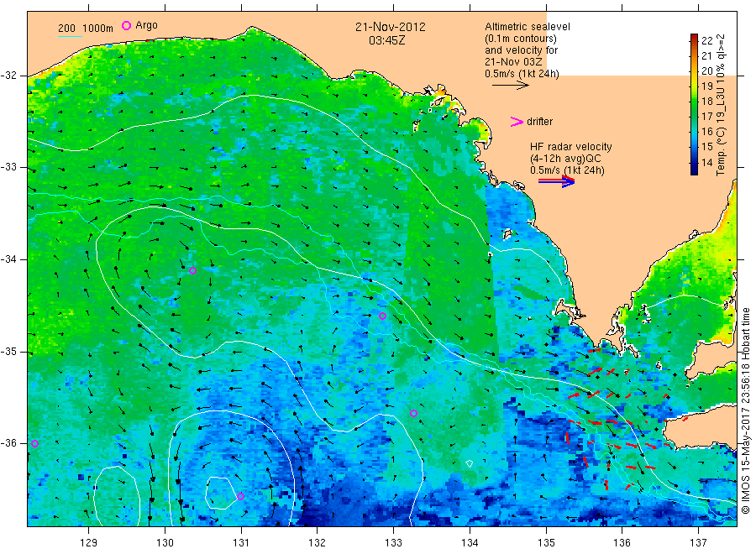Screen dimensions: 756x554
Task: Click the black altimetric velocity reference arrow
Action: coord(511,86)
